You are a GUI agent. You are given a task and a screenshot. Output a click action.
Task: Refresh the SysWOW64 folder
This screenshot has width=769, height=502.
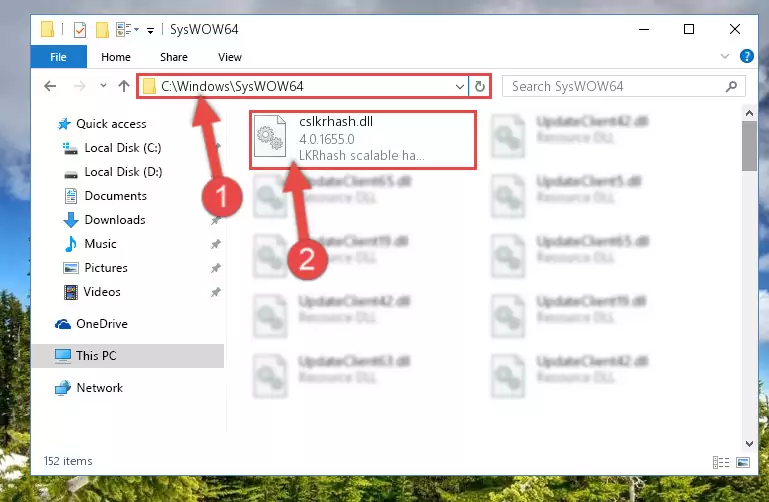coord(480,87)
